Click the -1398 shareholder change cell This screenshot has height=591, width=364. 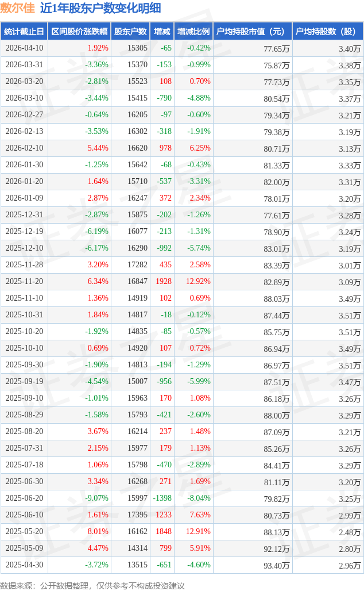pos(162,498)
